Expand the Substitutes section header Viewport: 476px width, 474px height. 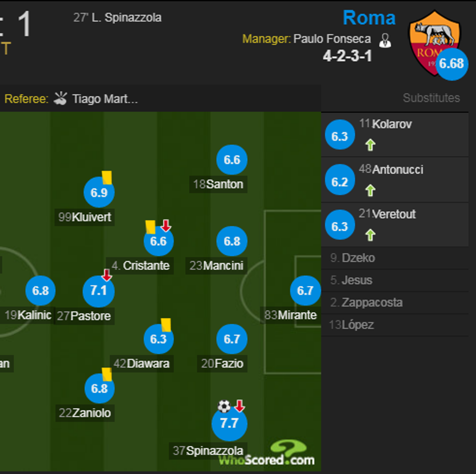tap(431, 98)
